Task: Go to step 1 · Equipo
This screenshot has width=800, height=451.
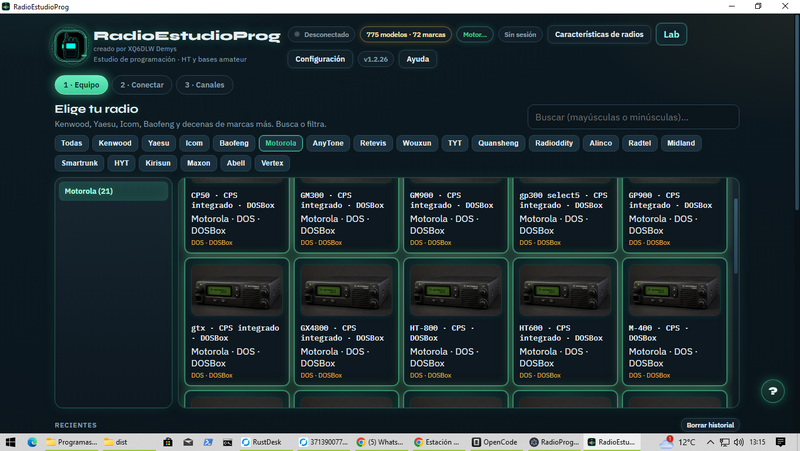Action: [81, 85]
